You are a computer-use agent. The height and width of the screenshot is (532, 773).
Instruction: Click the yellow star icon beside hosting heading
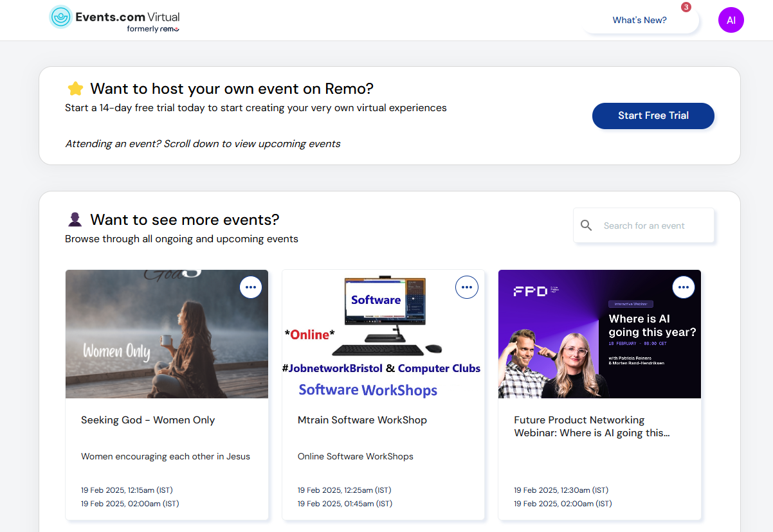75,89
